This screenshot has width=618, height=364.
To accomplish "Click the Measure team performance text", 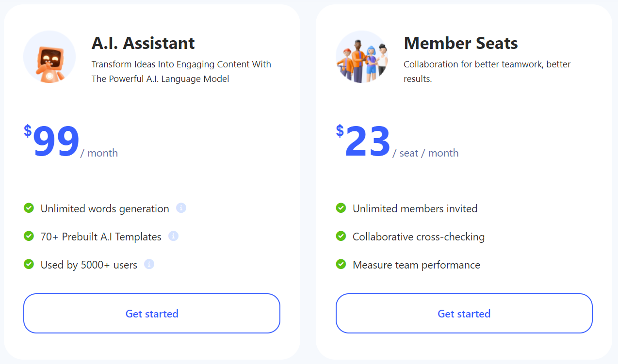I will [x=417, y=265].
